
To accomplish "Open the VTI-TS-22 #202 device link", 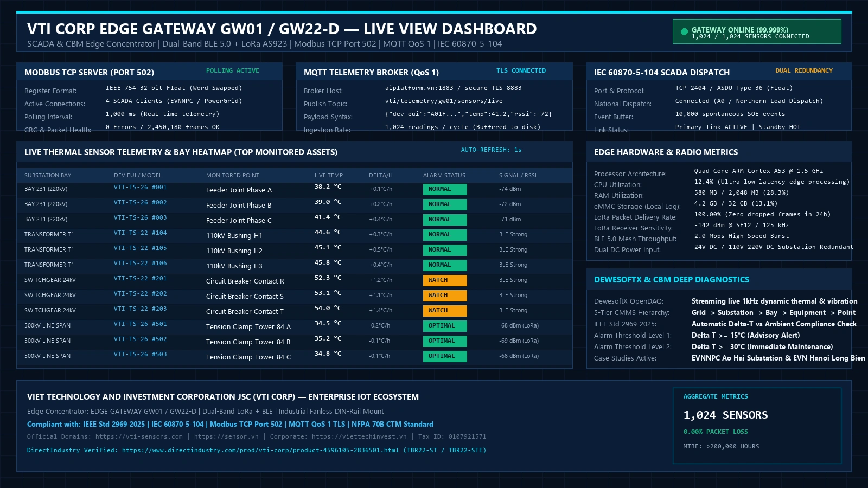I will [140, 293].
